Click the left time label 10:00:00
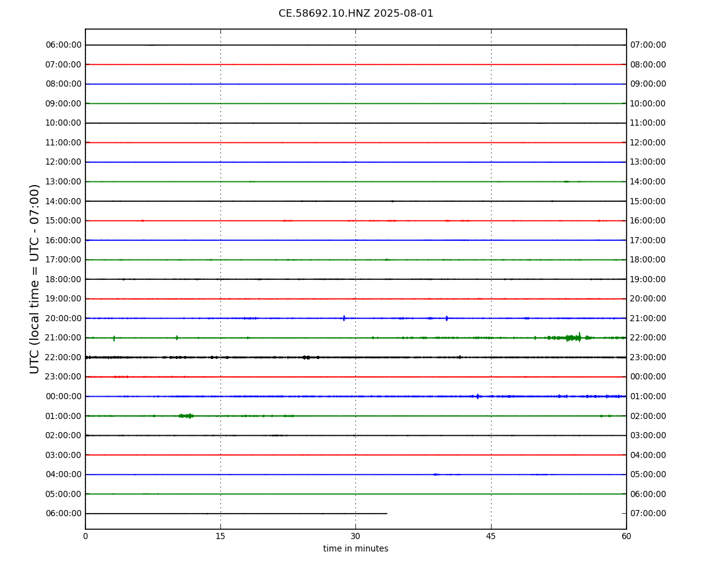This screenshot has width=712, height=588. click(64, 123)
